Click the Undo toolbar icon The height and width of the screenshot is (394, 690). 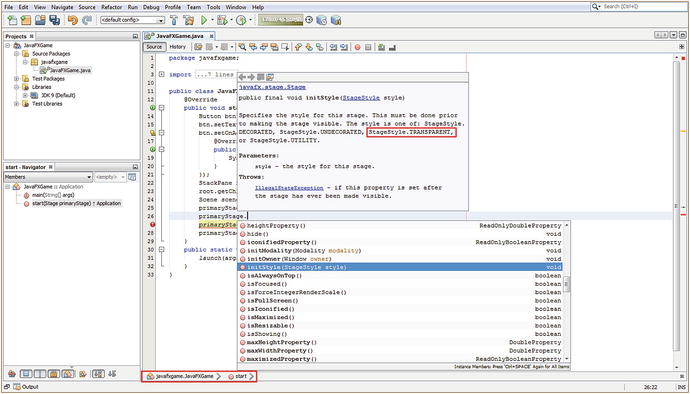tap(72, 20)
